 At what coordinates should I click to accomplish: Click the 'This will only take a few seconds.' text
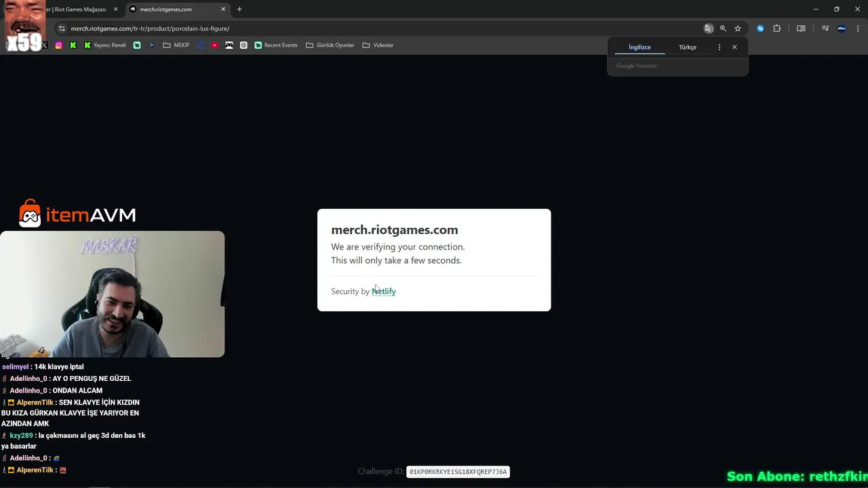coord(396,261)
